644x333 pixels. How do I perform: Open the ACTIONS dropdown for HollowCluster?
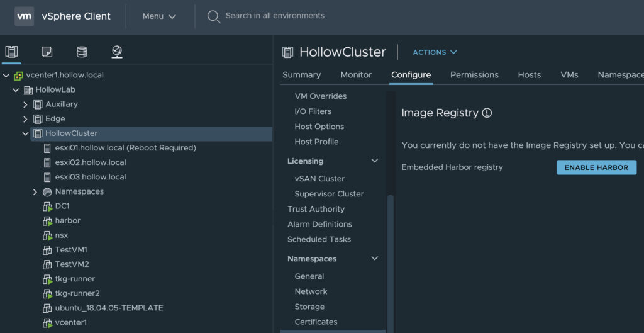pos(435,52)
